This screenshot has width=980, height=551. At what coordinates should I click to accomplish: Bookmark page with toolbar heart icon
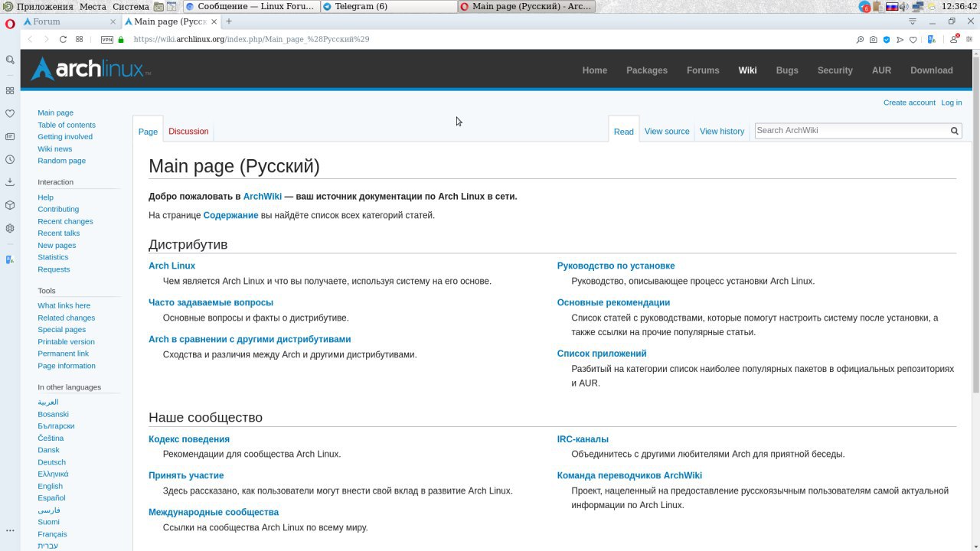point(913,40)
